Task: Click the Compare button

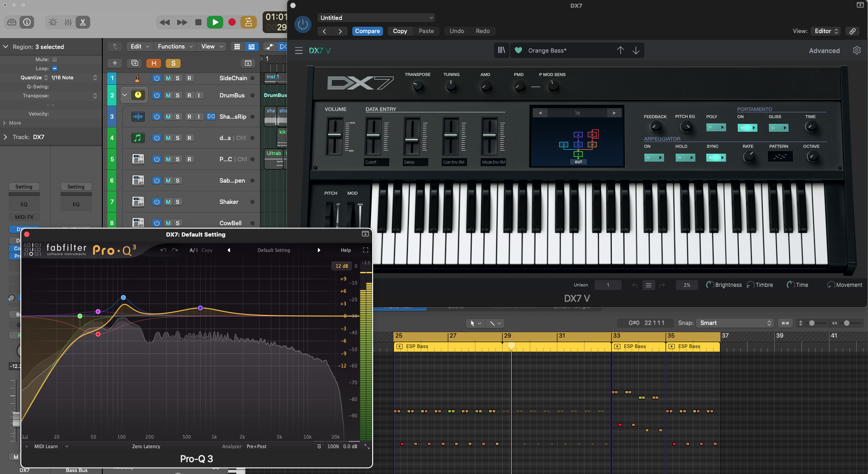Action: 367,31
